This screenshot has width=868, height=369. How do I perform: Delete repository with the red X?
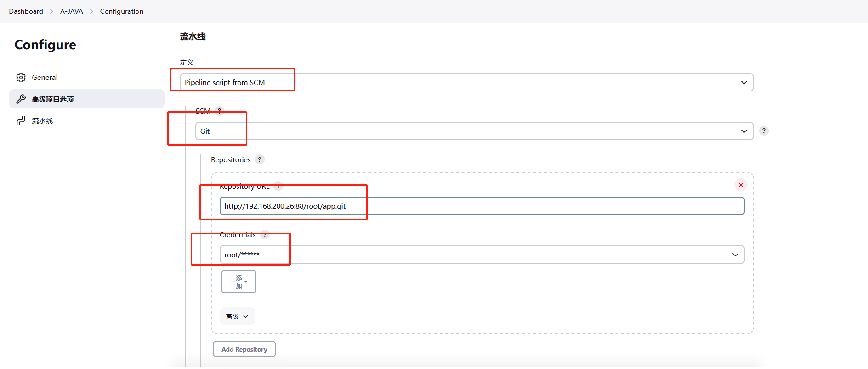(741, 185)
